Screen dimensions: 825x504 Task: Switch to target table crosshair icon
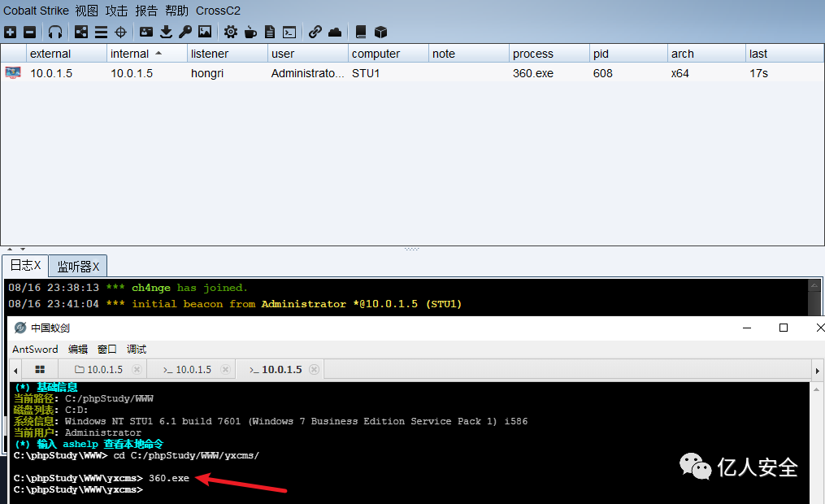(x=120, y=32)
